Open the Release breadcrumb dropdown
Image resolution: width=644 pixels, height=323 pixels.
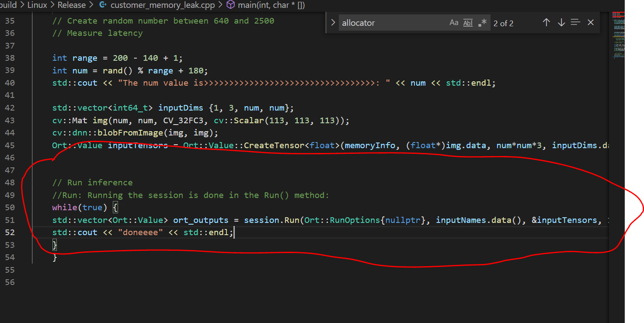point(71,5)
